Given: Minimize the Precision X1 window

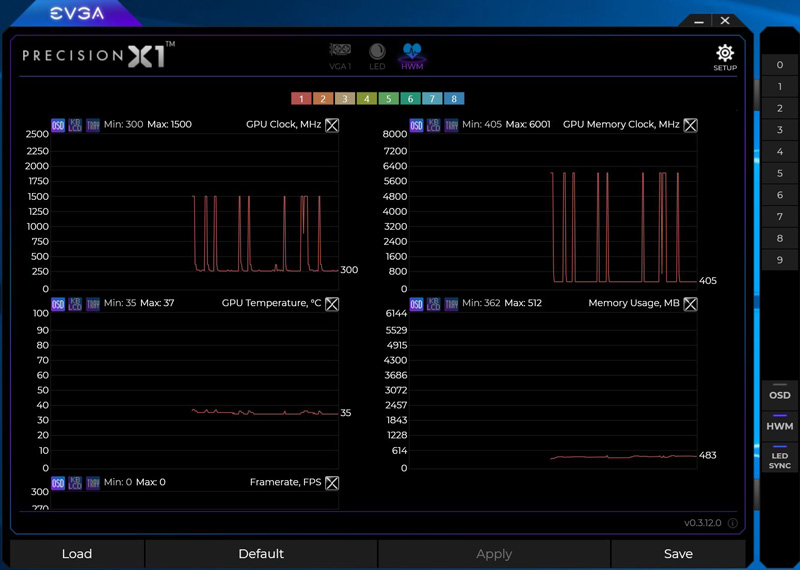Looking at the screenshot, I should tap(699, 21).
